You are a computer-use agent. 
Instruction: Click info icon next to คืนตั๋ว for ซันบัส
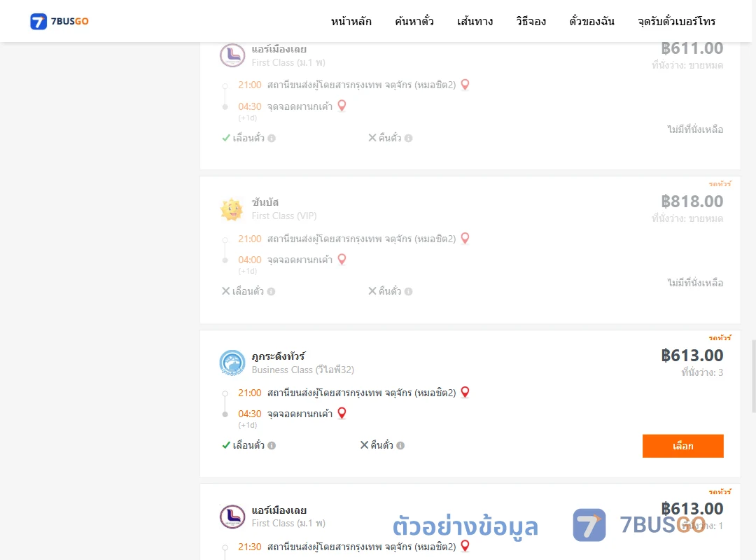[408, 291]
